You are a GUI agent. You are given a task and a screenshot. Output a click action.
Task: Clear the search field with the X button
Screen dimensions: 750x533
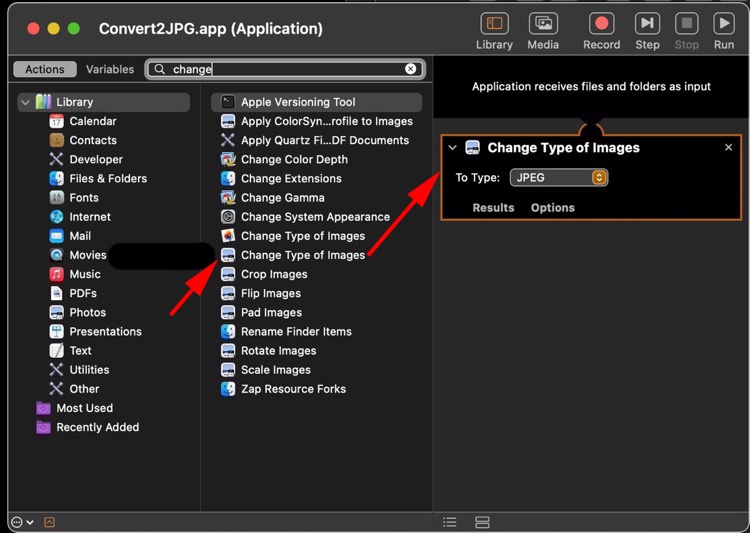click(x=410, y=69)
